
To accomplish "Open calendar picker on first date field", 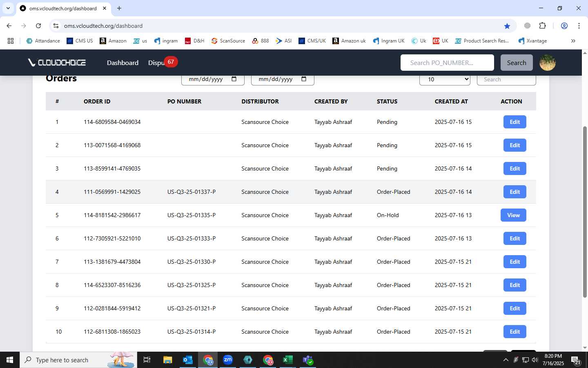I will click(234, 79).
